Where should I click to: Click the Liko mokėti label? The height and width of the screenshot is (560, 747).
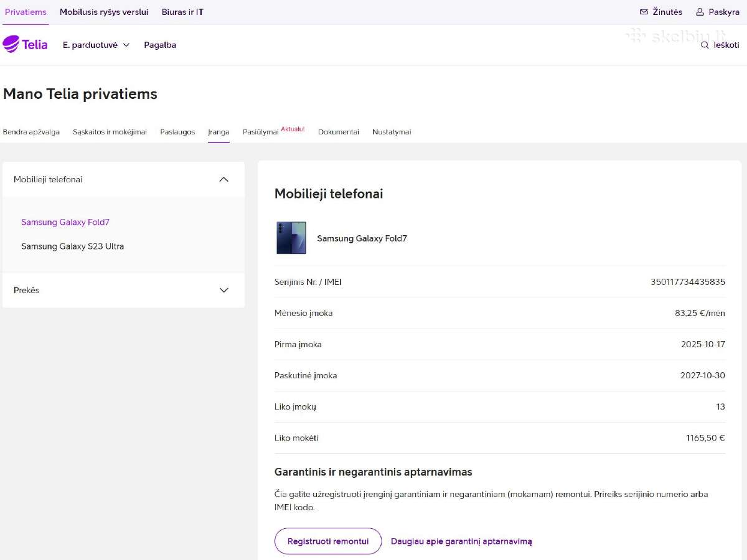click(x=296, y=438)
